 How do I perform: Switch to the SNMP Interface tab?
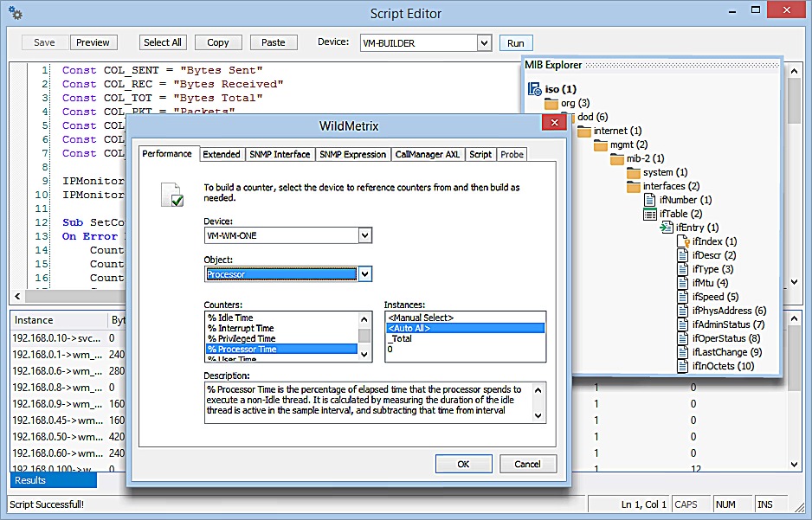click(280, 154)
